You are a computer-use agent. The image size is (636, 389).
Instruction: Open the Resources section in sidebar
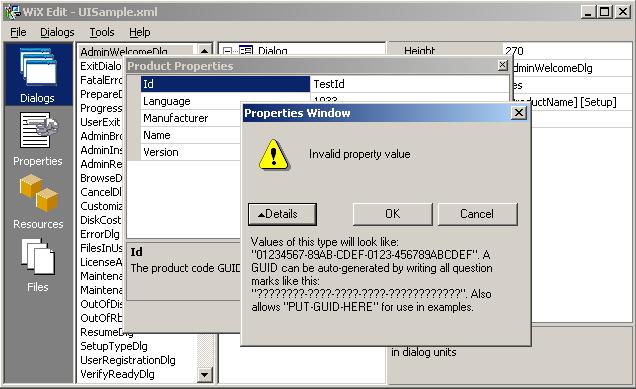pyautogui.click(x=38, y=202)
